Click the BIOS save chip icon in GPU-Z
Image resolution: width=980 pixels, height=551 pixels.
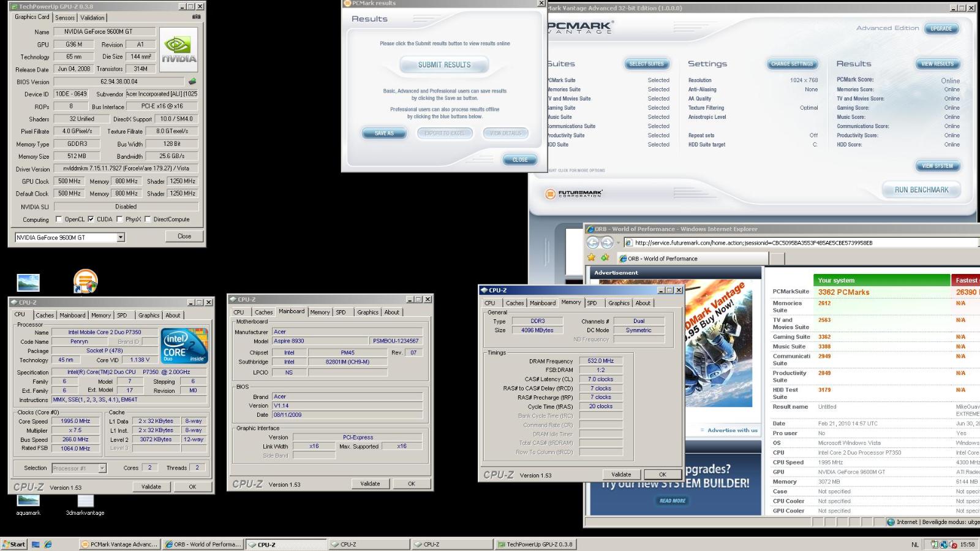click(192, 81)
